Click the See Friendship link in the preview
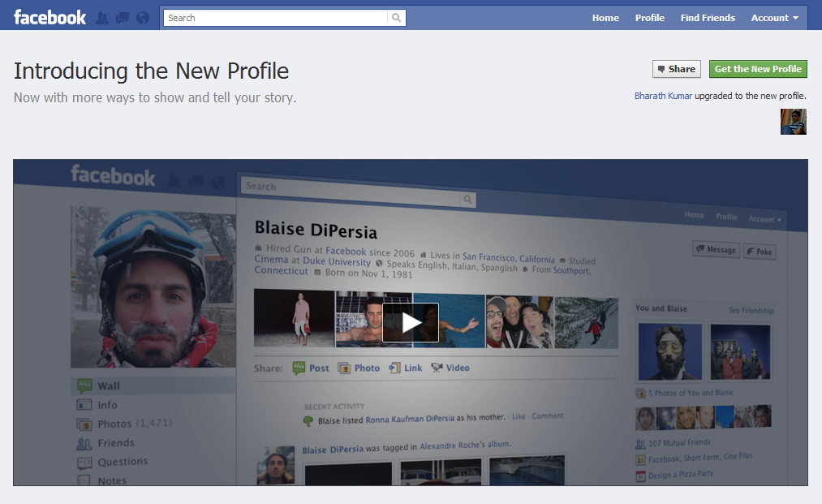The height and width of the screenshot is (504, 822). [751, 311]
